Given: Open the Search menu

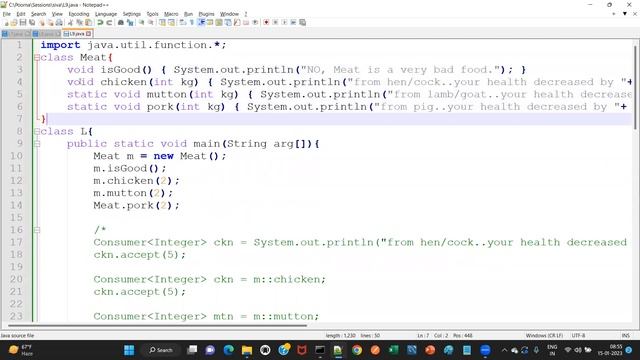Looking at the screenshot, I should (38, 14).
